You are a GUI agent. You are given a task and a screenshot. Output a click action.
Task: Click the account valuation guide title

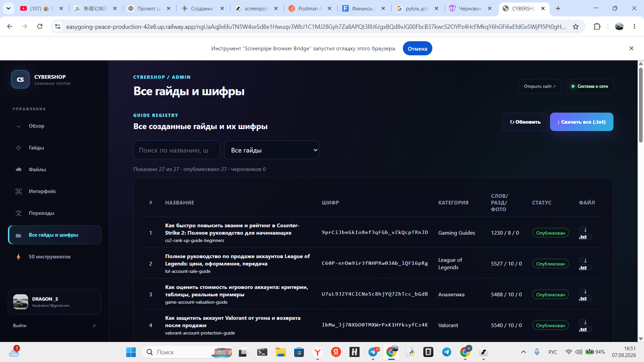click(236, 291)
